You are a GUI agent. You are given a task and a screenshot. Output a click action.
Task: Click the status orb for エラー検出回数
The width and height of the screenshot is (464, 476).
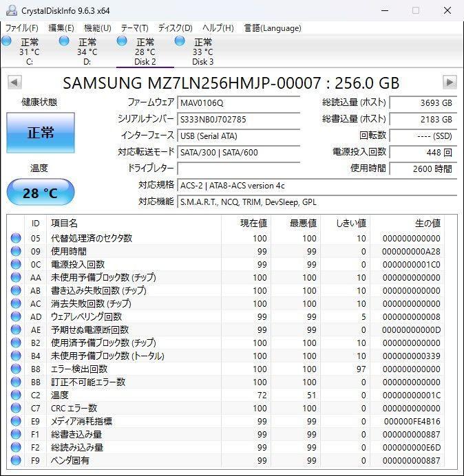pos(16,369)
